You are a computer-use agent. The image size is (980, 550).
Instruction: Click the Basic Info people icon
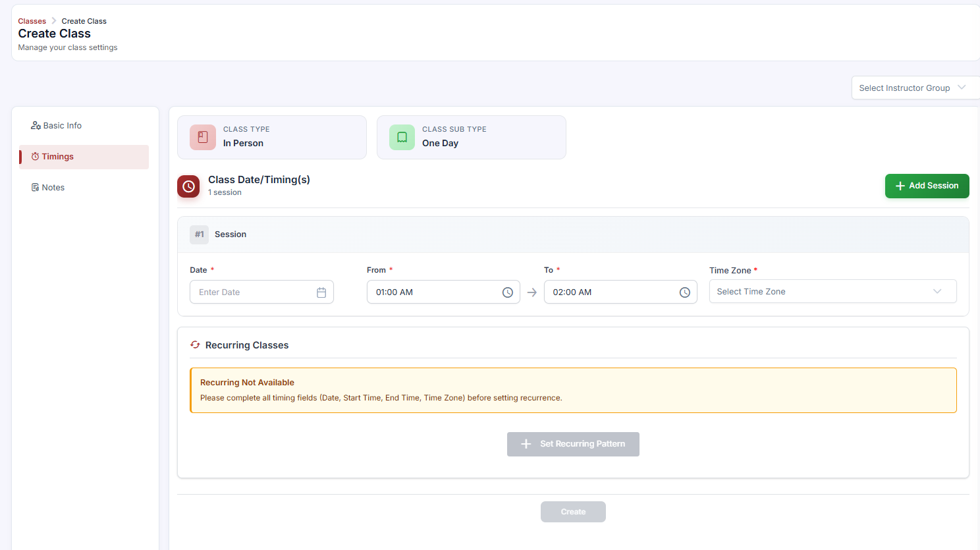tap(36, 126)
